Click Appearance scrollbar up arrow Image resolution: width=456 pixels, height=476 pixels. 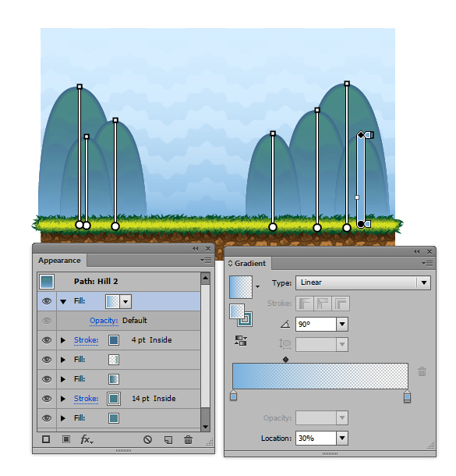coord(205,278)
